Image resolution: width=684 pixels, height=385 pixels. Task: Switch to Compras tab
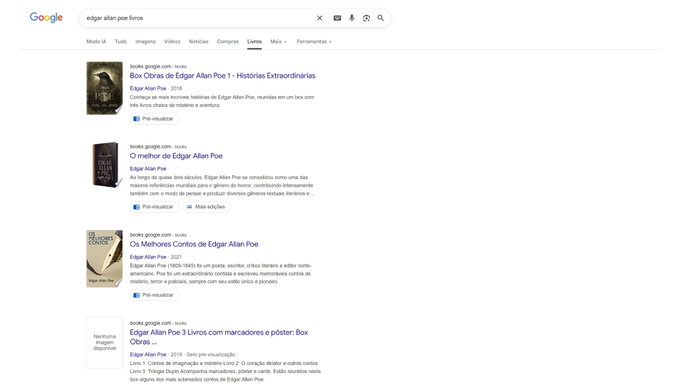(x=228, y=41)
